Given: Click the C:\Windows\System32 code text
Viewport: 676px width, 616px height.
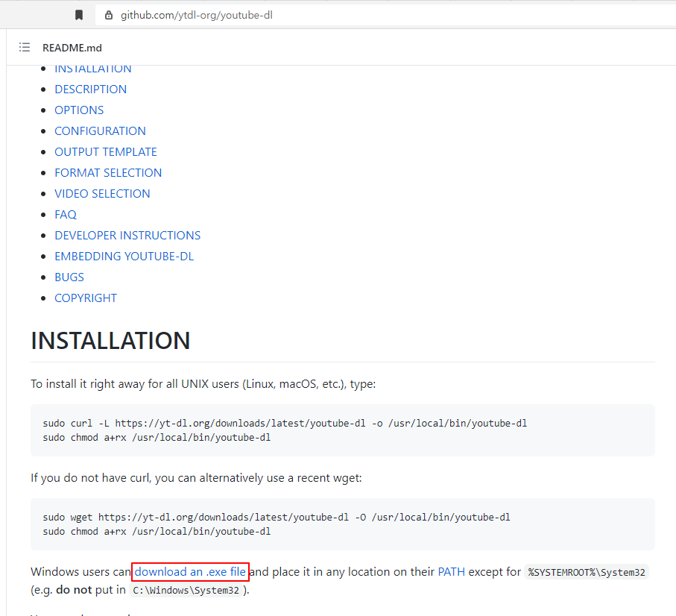Looking at the screenshot, I should click(x=186, y=590).
